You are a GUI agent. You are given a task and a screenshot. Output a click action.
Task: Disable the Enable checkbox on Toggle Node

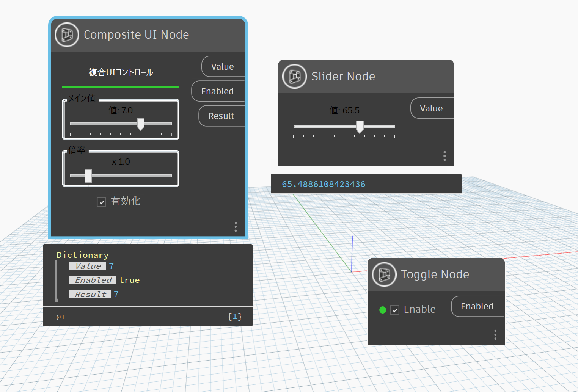(x=395, y=310)
